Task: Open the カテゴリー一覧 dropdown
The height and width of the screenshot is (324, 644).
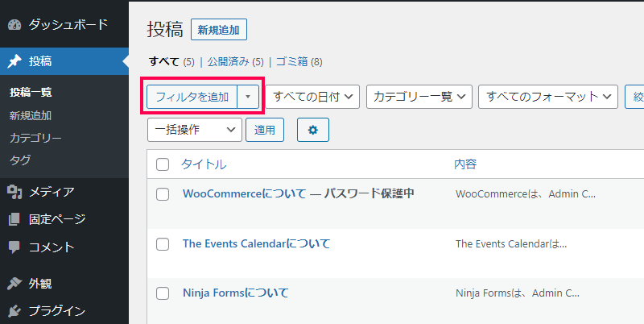Action: click(419, 97)
